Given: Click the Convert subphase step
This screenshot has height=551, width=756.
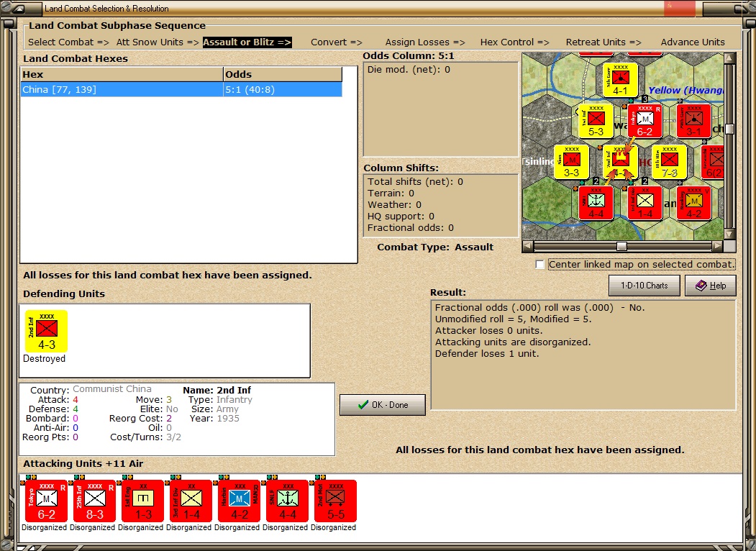Looking at the screenshot, I should click(336, 42).
